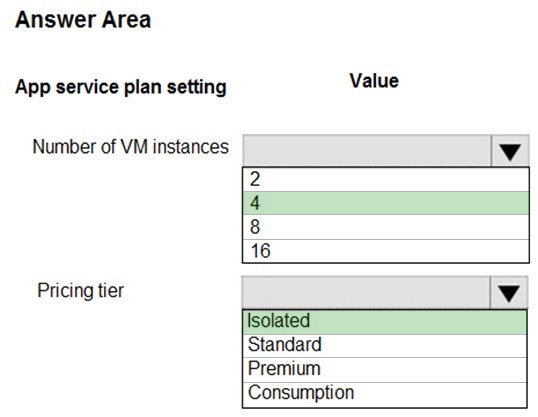This screenshot has width=538, height=417.
Task: Click the Number of VM instances label
Action: pyautogui.click(x=130, y=147)
